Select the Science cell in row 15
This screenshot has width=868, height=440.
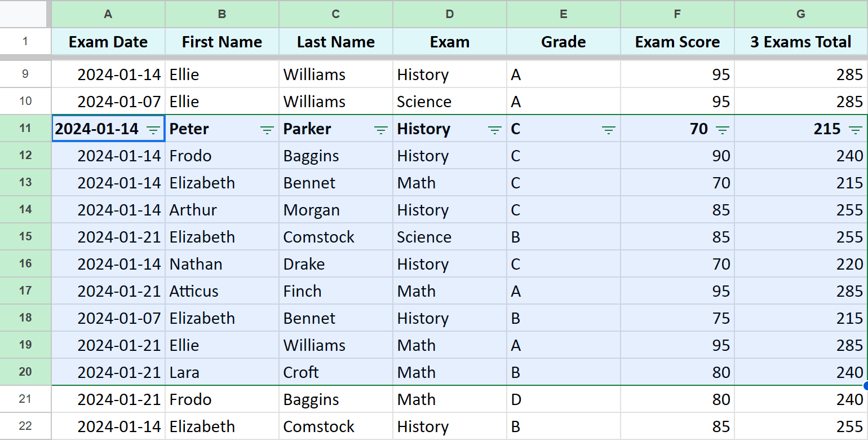pos(450,237)
